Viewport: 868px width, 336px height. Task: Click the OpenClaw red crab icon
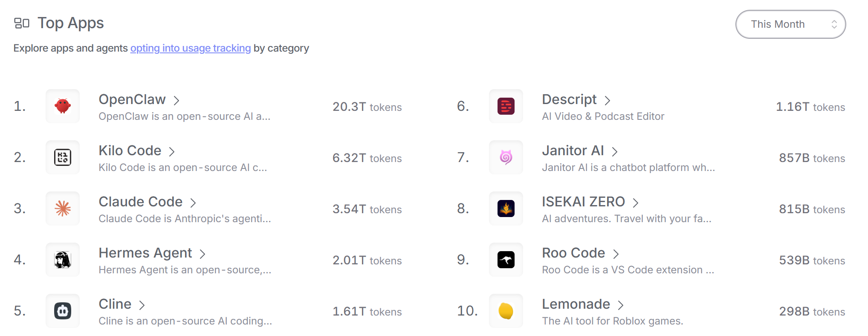[63, 106]
